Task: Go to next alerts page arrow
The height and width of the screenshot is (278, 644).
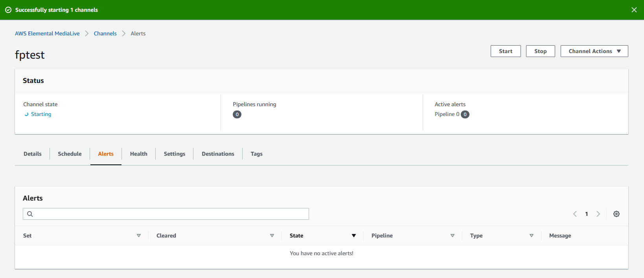Action: click(598, 214)
